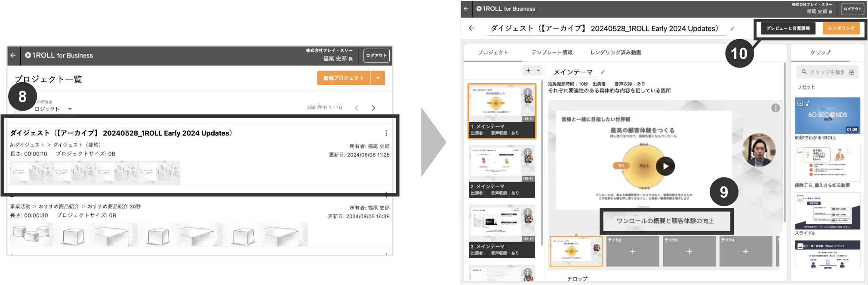The height and width of the screenshot is (285, 868).
Task: Play the main preview video
Action: tap(665, 166)
